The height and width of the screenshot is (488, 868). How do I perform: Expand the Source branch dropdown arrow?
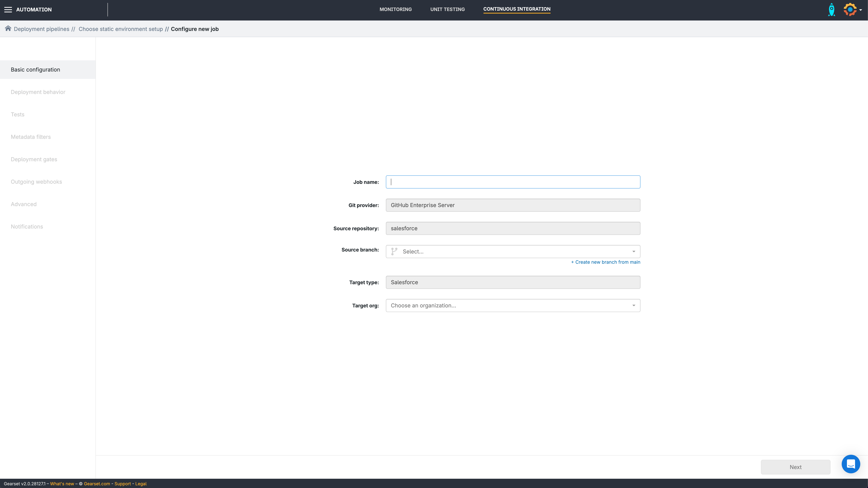(634, 251)
